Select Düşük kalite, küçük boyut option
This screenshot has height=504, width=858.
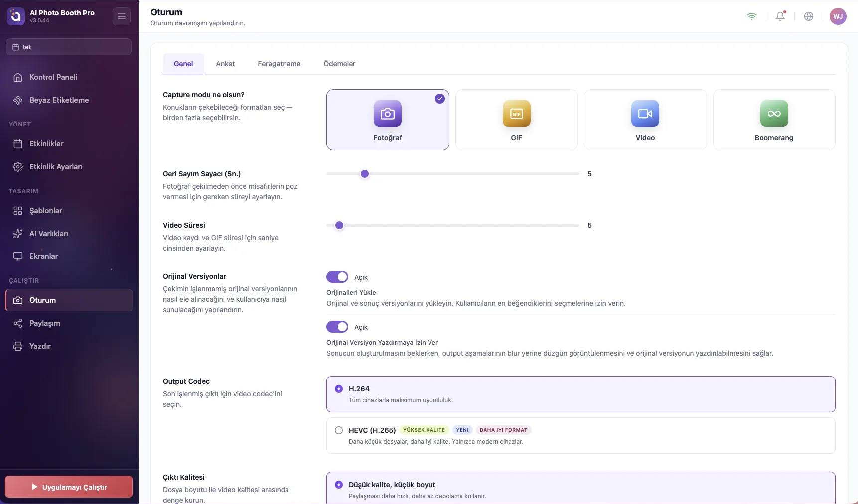[x=580, y=488]
